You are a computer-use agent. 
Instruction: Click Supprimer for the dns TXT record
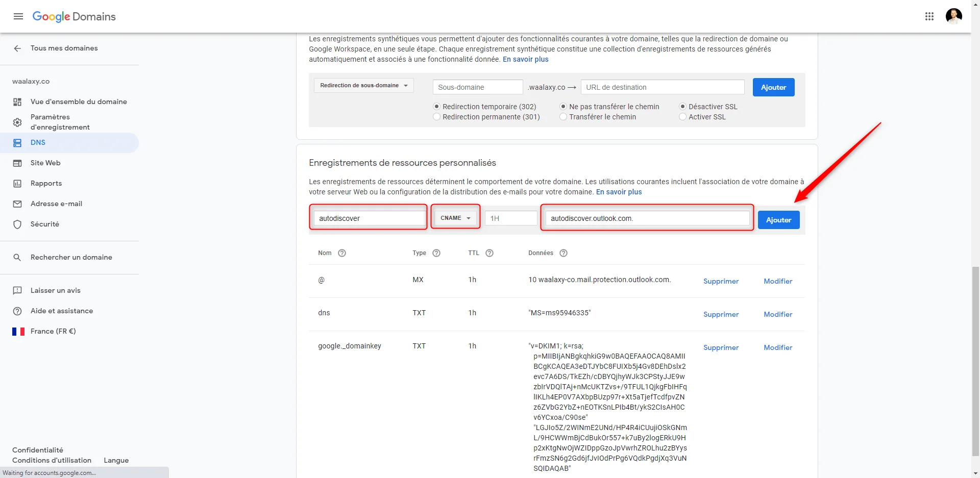(x=721, y=314)
